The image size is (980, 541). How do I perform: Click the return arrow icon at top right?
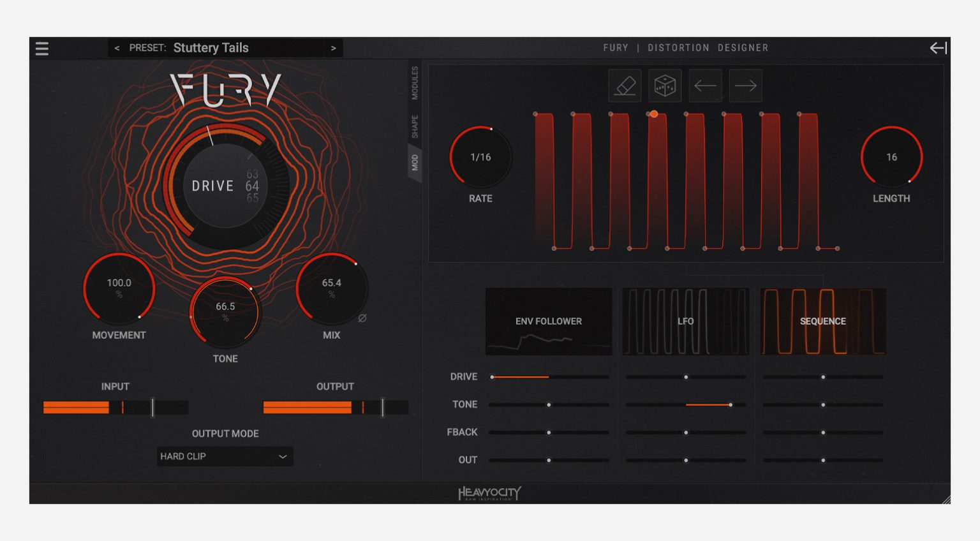coord(939,48)
